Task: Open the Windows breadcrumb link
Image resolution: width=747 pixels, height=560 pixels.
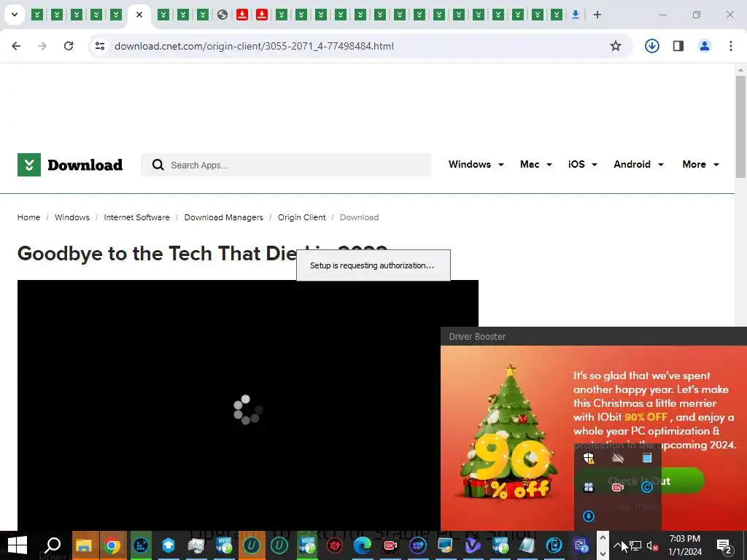Action: (x=72, y=217)
